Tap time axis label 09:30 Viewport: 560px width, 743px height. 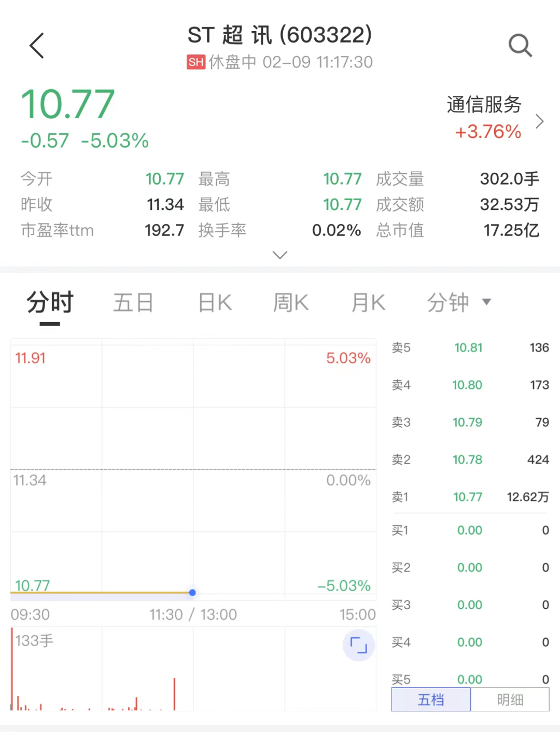[x=30, y=614]
